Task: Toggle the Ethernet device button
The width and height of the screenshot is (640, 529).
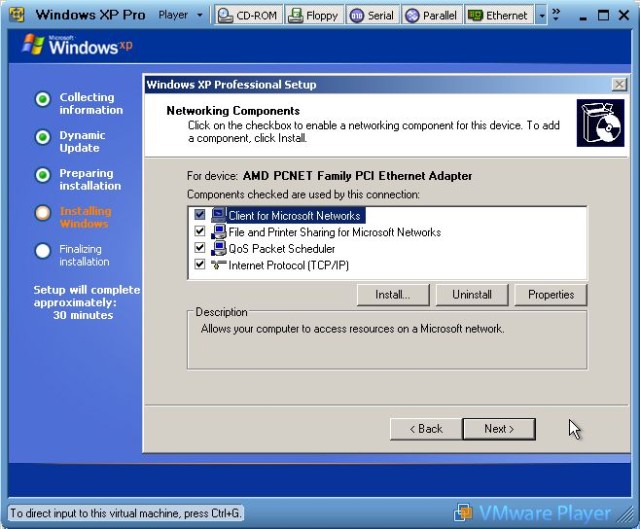Action: point(498,16)
